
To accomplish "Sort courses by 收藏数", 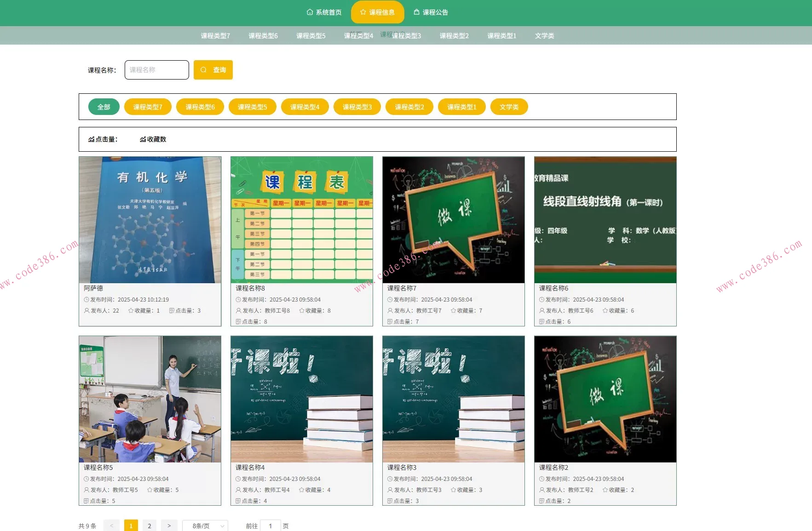I will click(x=153, y=139).
